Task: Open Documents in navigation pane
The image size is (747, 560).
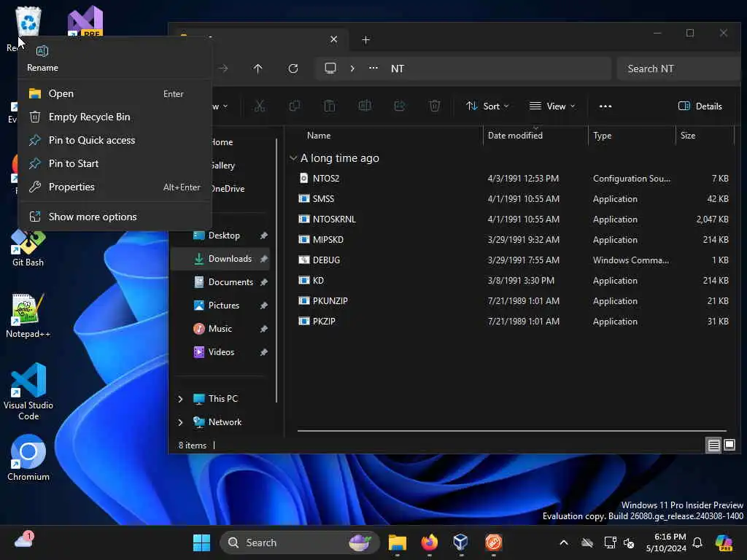Action: click(x=220, y=282)
